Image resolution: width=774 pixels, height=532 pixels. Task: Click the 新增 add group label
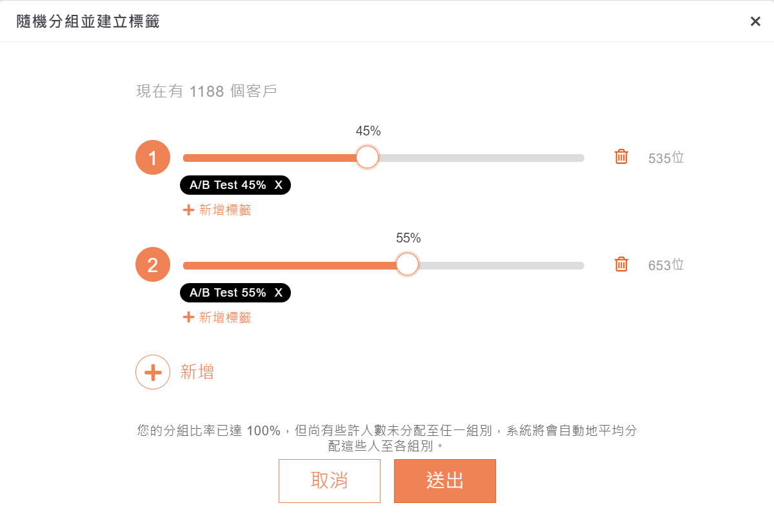[197, 372]
